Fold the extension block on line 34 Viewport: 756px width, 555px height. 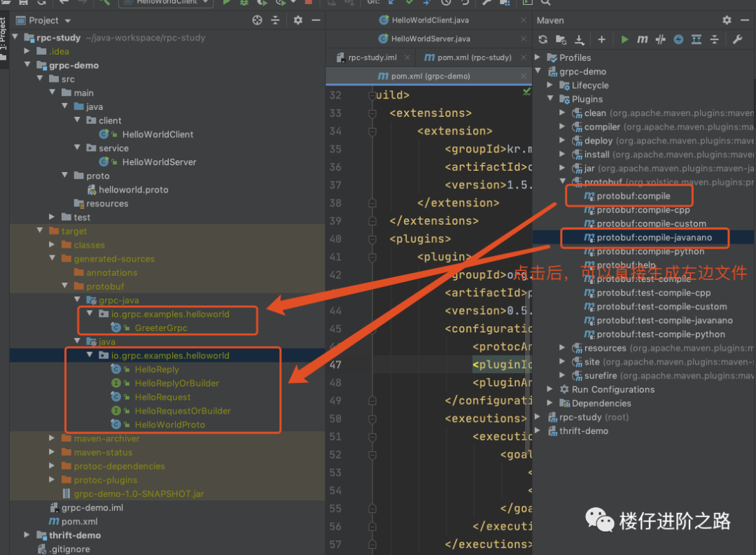click(x=372, y=131)
